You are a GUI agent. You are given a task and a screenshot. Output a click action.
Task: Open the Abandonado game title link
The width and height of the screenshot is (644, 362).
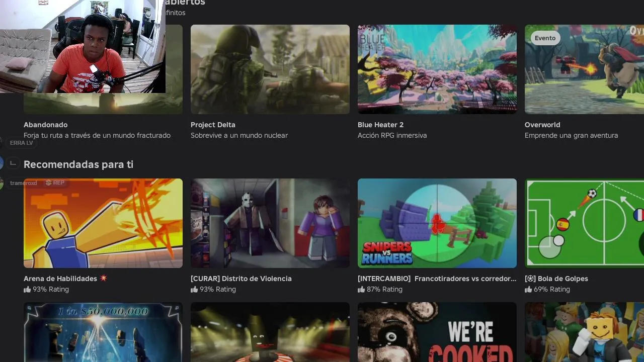tap(45, 125)
